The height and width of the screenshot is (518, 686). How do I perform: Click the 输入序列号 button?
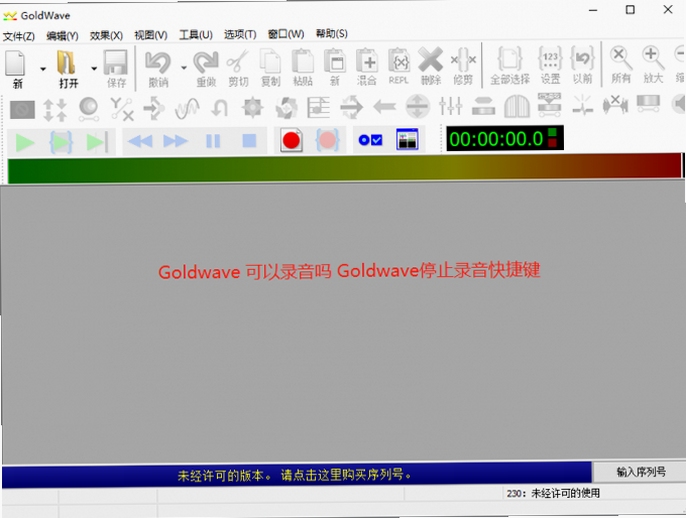(x=641, y=472)
